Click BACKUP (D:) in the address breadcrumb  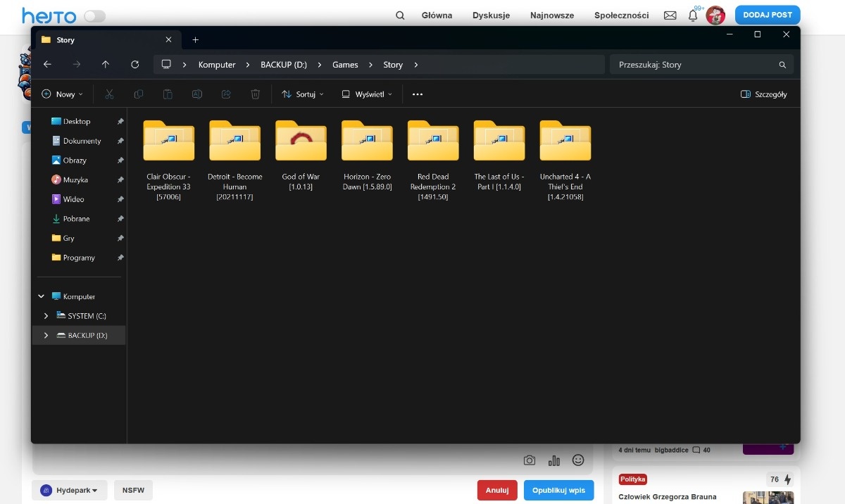point(284,65)
